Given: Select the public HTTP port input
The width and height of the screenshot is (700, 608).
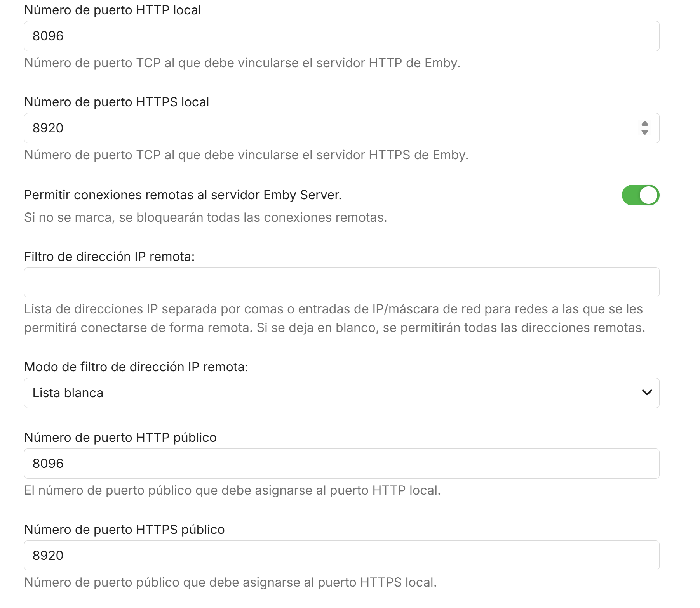Looking at the screenshot, I should pyautogui.click(x=341, y=464).
